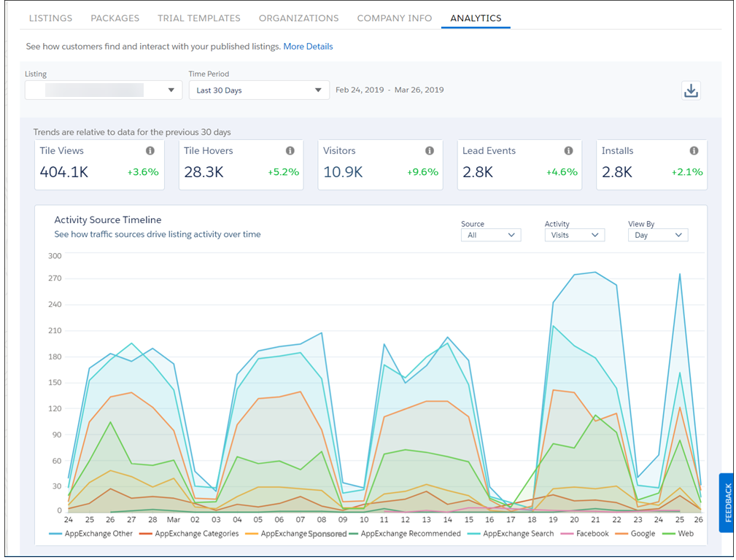The height and width of the screenshot is (560, 736).
Task: Toggle AppExchange Recommended series in legend
Action: coord(405,534)
